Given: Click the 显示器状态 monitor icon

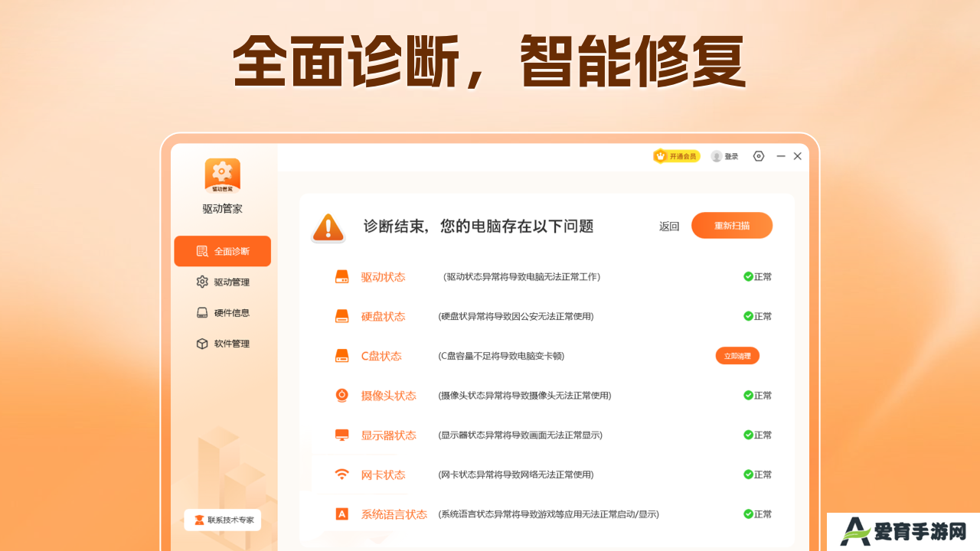Looking at the screenshot, I should [342, 435].
